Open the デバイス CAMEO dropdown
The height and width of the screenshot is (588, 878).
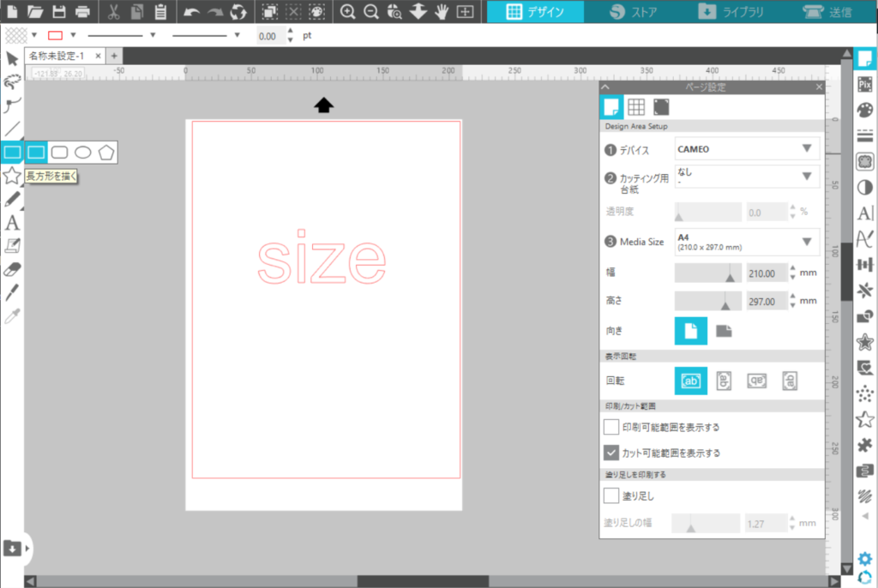point(747,149)
